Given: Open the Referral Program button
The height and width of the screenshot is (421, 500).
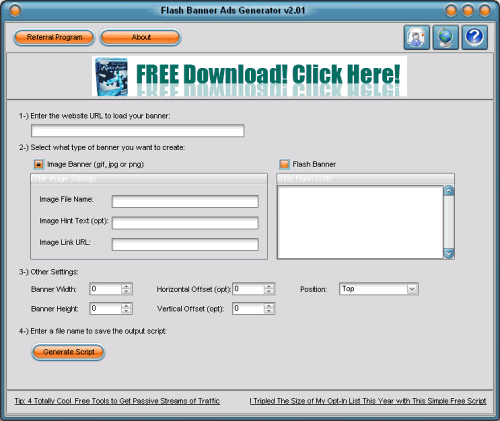Looking at the screenshot, I should coord(54,37).
